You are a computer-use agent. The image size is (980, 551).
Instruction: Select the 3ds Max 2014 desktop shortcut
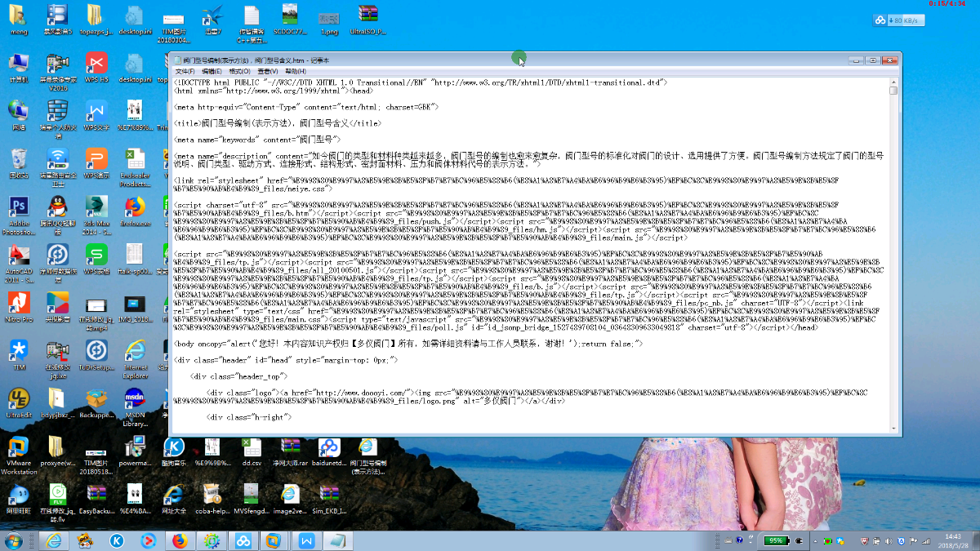(96, 215)
